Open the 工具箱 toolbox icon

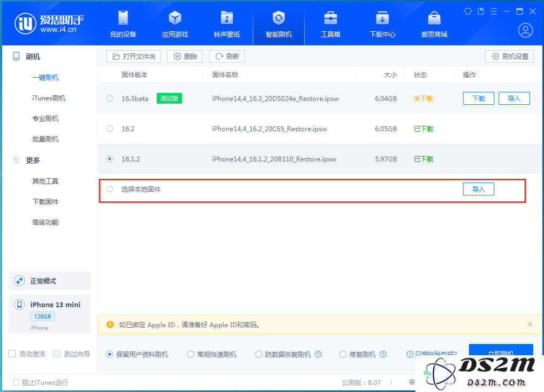(x=331, y=18)
